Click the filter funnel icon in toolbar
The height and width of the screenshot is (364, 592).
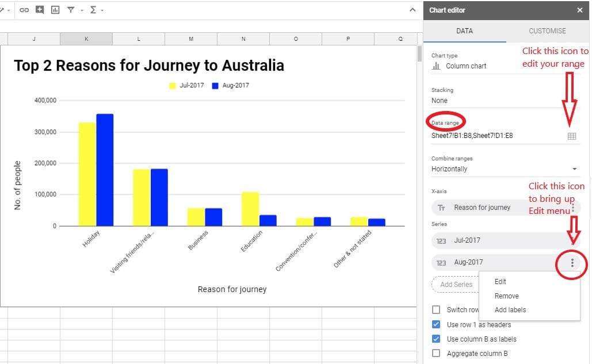[71, 10]
